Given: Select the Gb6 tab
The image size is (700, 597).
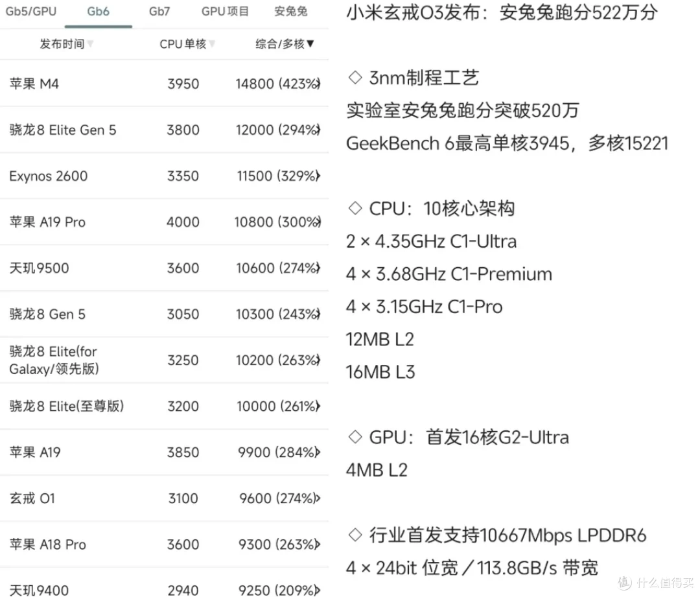Looking at the screenshot, I should [99, 11].
